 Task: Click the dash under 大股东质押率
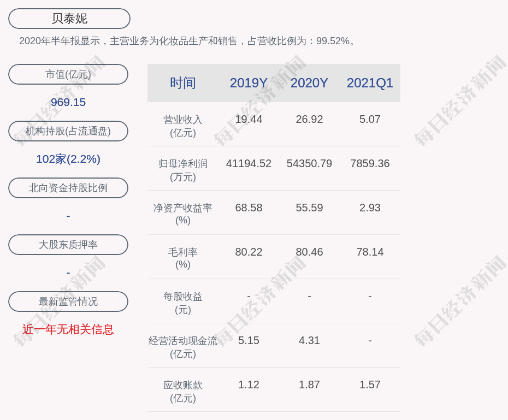coord(68,273)
